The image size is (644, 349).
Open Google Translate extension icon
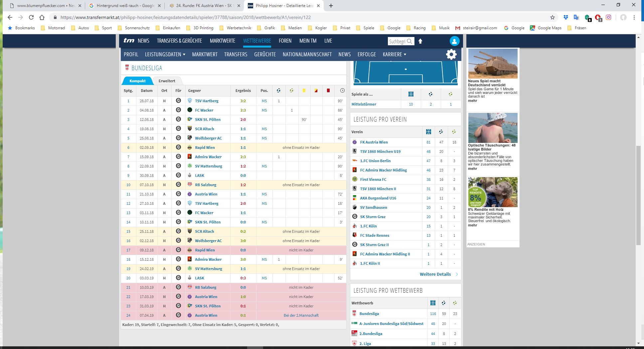[576, 17]
